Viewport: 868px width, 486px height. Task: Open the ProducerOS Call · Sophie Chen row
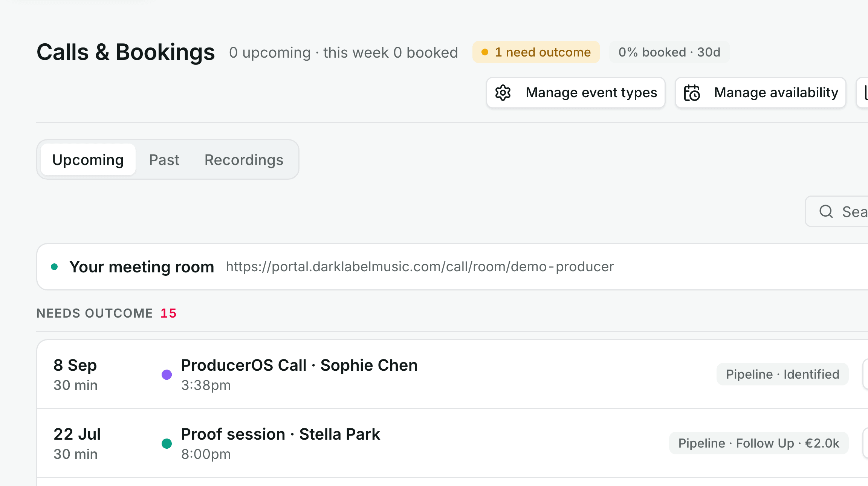(452, 374)
